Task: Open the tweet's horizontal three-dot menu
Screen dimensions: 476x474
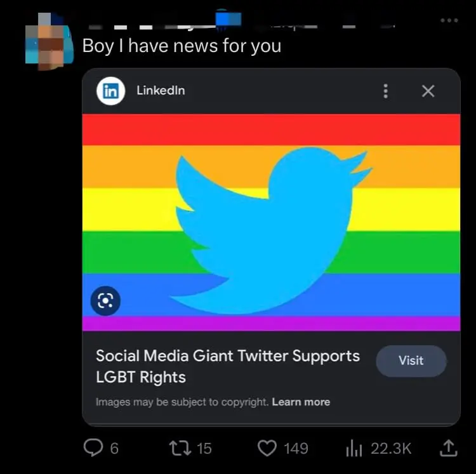Action: click(449, 20)
